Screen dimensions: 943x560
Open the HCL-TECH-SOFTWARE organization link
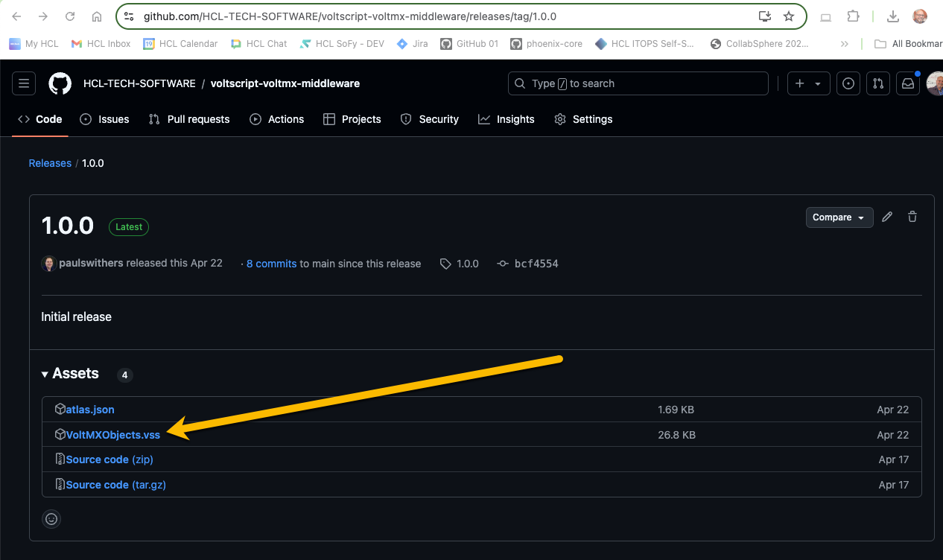click(x=139, y=83)
